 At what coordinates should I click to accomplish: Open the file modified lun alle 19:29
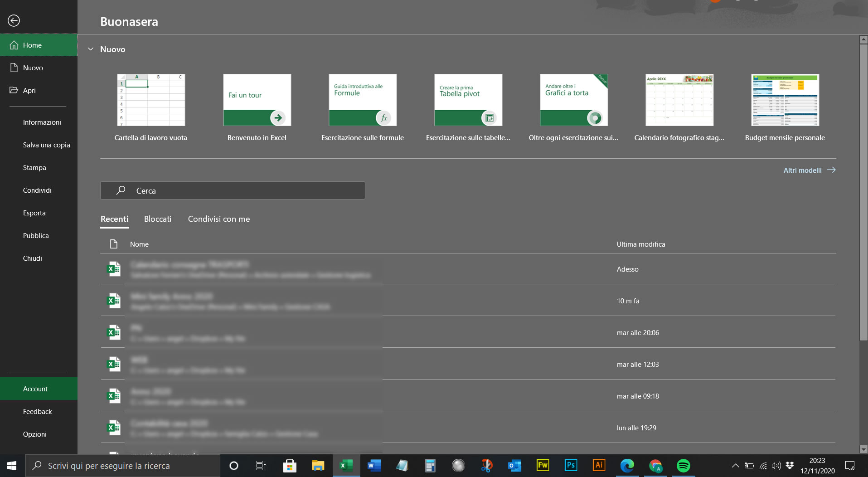pos(468,428)
